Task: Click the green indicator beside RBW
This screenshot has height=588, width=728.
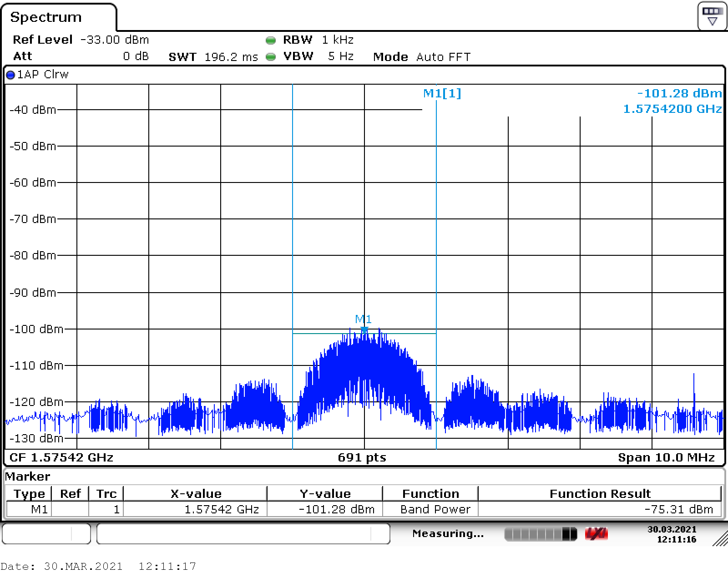Action: click(x=271, y=41)
